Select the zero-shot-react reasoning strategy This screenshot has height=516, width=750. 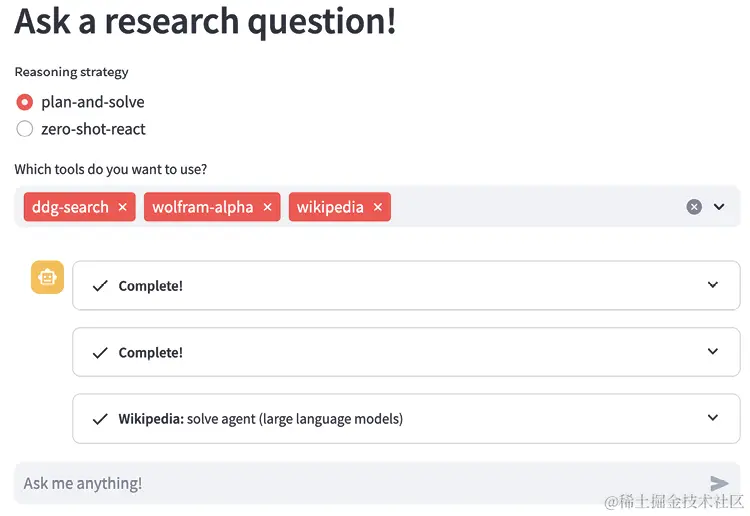point(25,129)
